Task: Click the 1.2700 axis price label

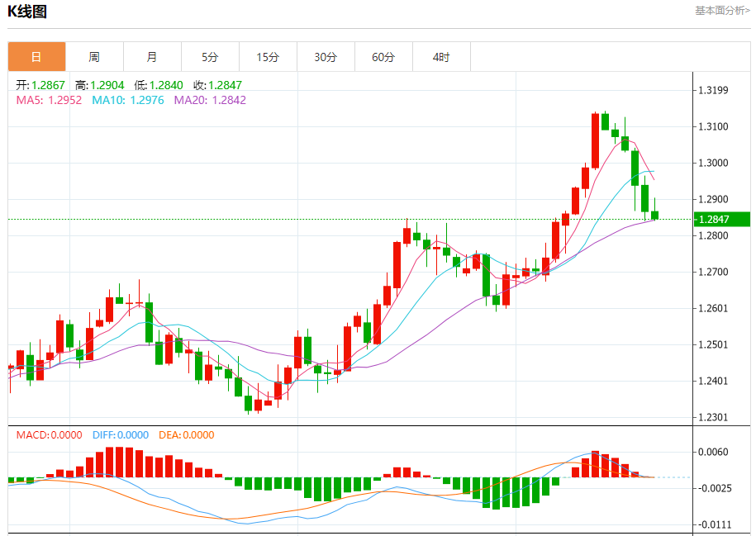Action: (x=714, y=272)
